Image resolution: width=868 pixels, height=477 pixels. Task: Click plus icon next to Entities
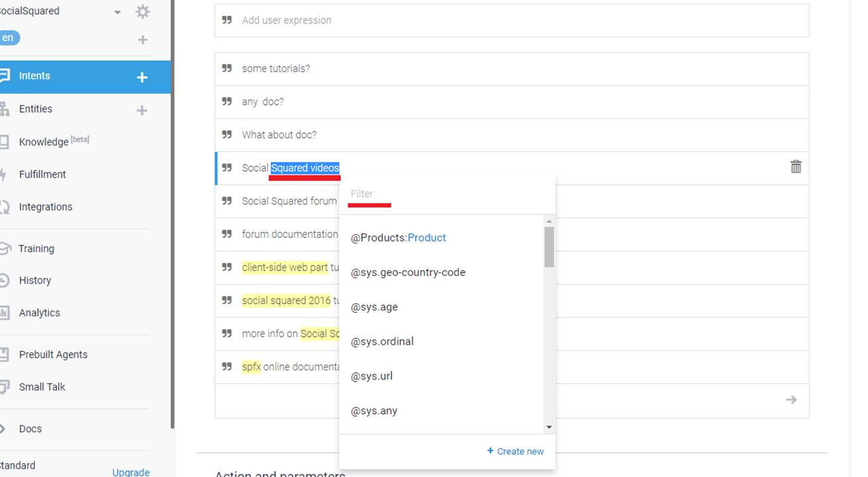pyautogui.click(x=142, y=110)
